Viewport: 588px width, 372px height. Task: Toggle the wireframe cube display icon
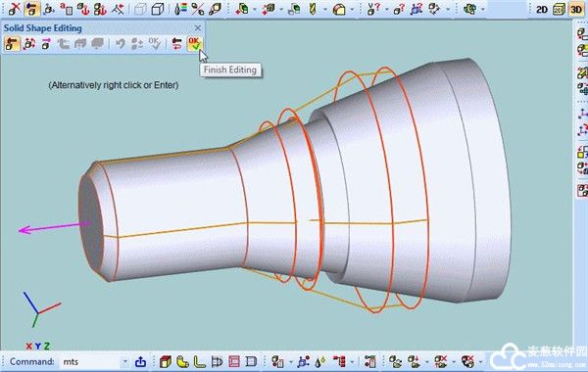point(140,10)
